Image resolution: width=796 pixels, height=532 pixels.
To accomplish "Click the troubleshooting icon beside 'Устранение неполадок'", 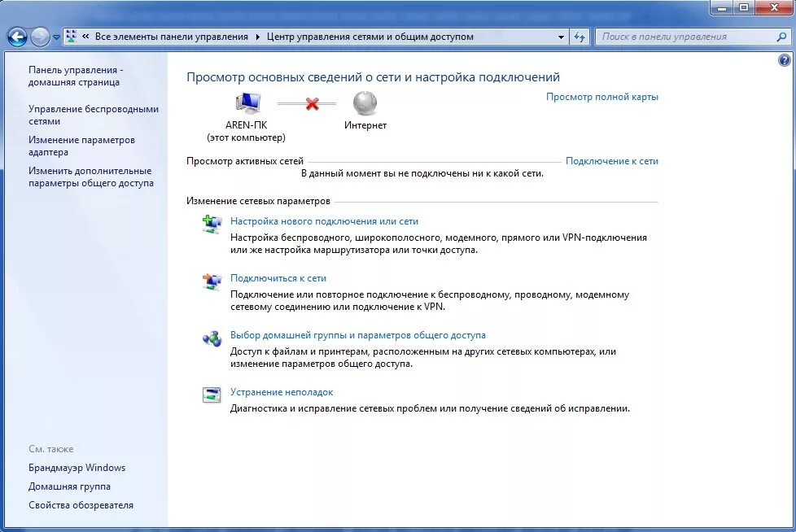I will [212, 395].
